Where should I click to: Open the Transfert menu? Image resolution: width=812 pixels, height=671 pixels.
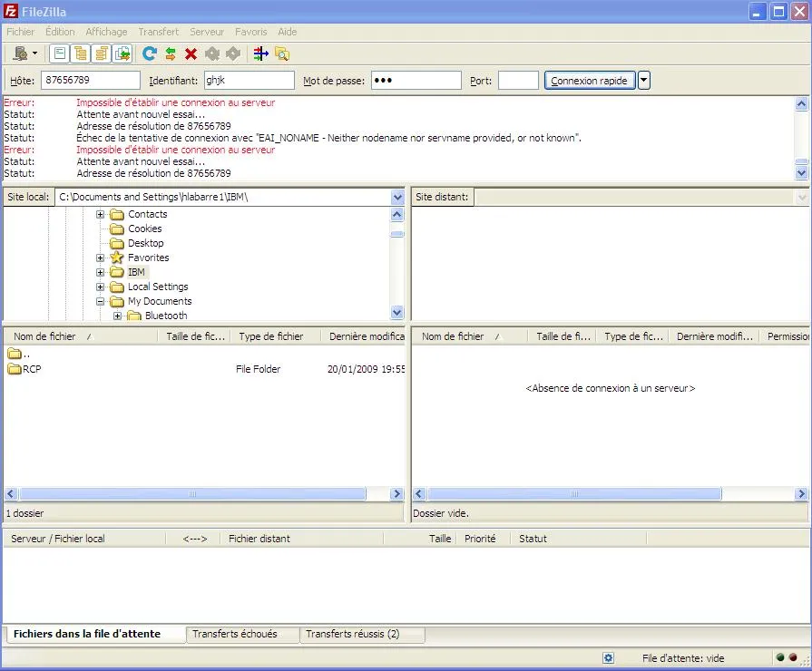[159, 32]
